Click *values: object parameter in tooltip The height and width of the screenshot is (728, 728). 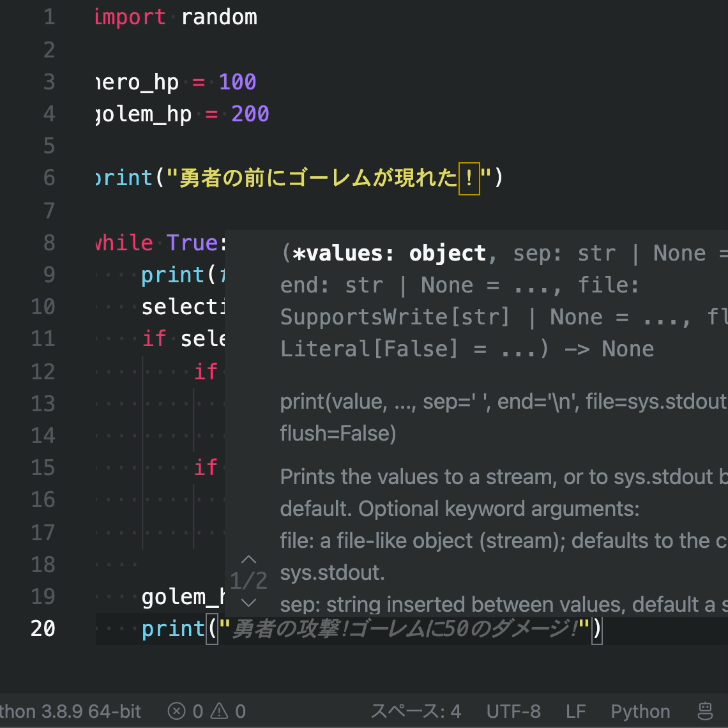click(389, 254)
